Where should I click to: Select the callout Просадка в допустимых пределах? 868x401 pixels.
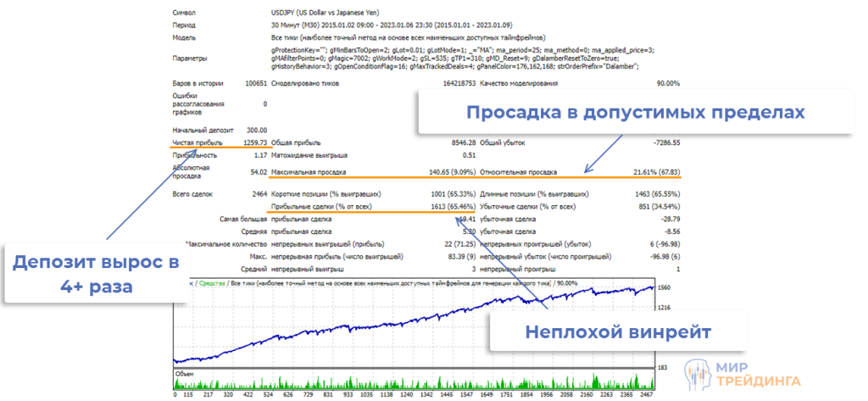(634, 113)
